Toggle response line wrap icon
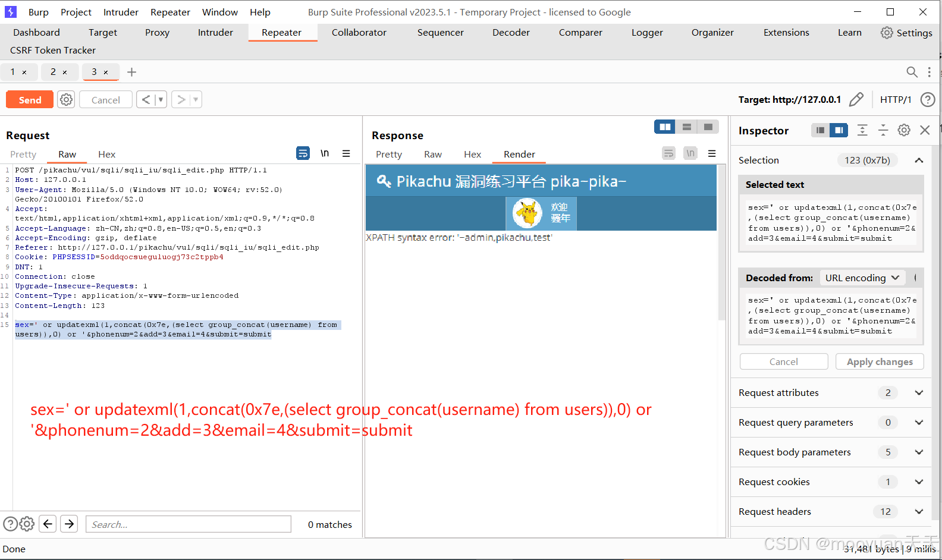The height and width of the screenshot is (560, 942). click(668, 153)
